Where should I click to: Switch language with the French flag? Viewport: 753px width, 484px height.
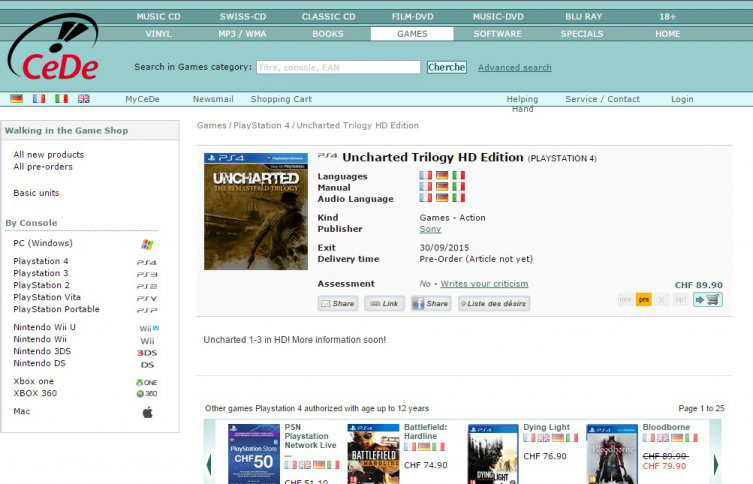tap(39, 98)
